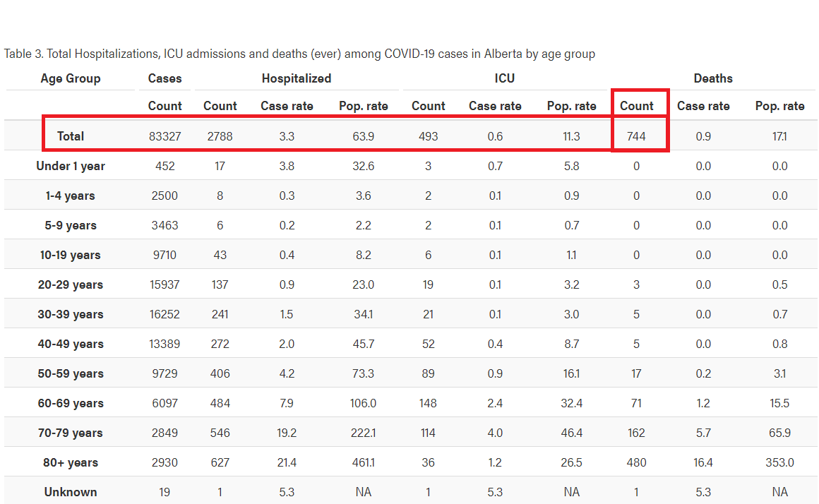Select cases value 9710
The image size is (819, 504).
(x=165, y=256)
